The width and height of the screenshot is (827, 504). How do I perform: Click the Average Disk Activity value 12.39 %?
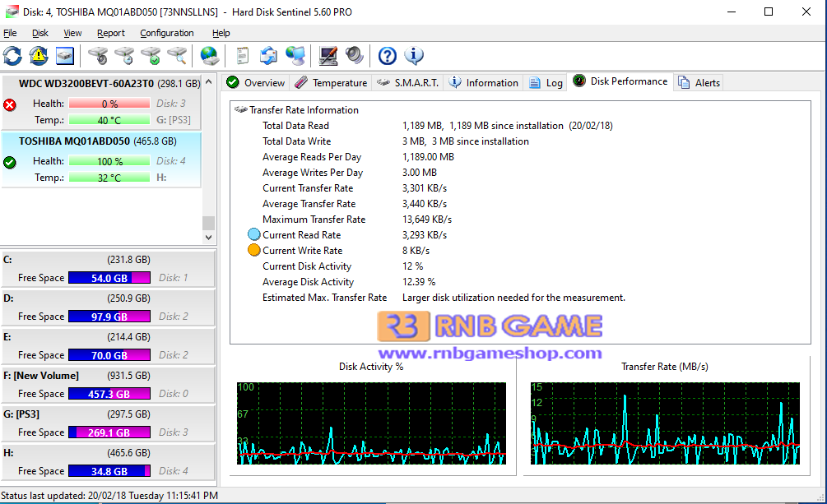point(419,281)
